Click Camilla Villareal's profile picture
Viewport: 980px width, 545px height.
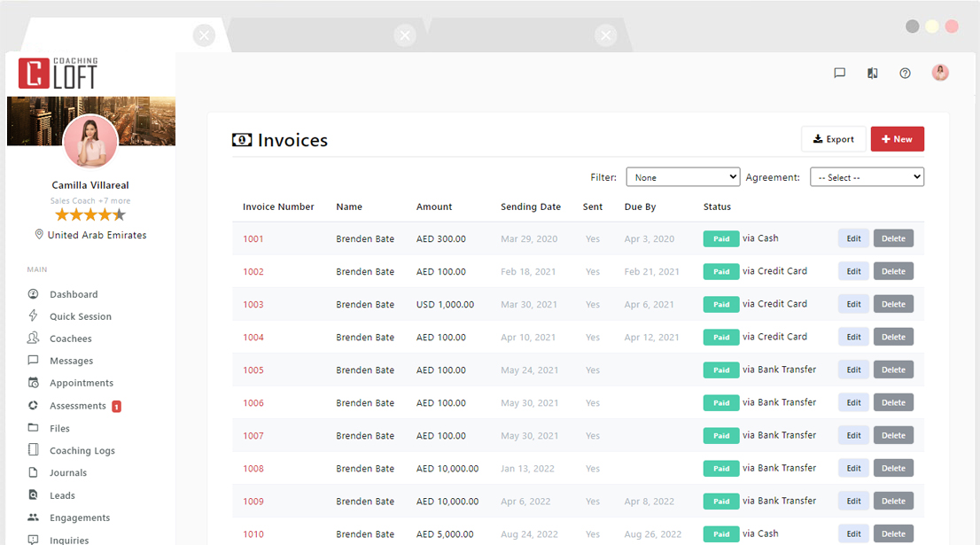90,141
